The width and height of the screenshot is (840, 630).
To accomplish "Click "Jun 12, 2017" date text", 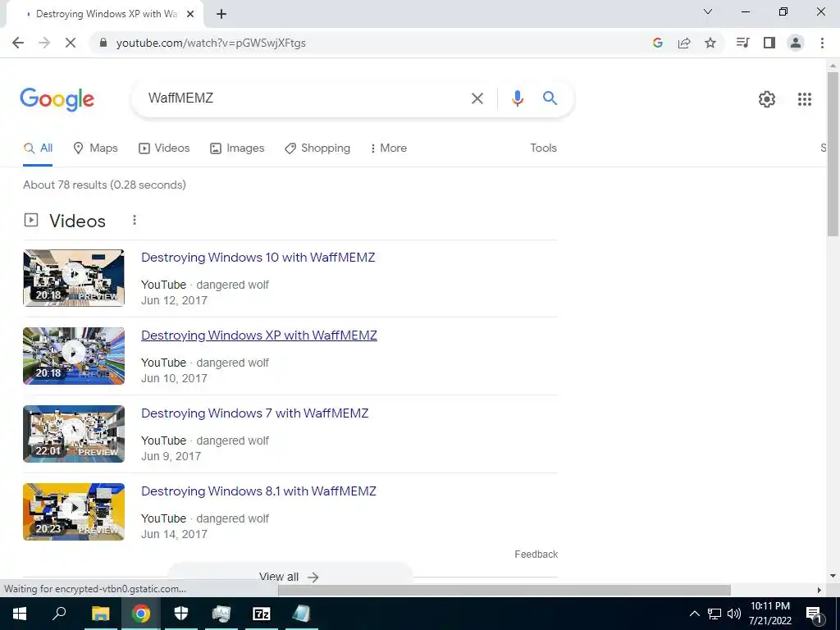I will 174,300.
